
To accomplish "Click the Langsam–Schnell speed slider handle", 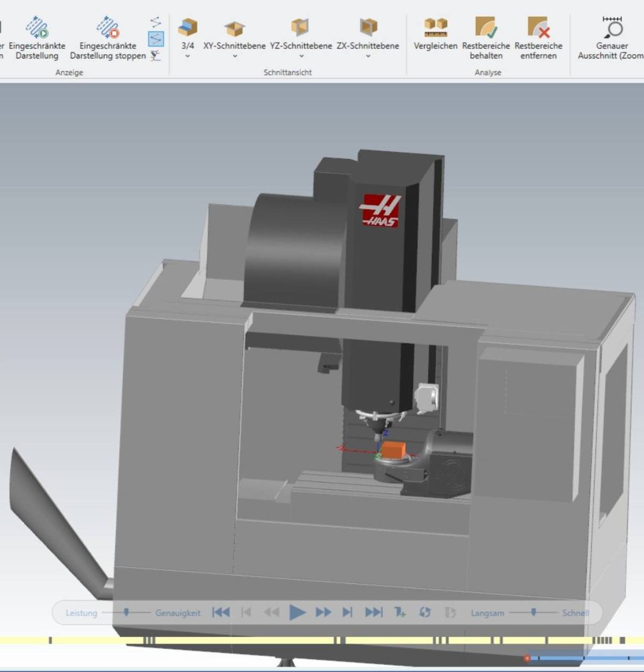I will point(533,612).
